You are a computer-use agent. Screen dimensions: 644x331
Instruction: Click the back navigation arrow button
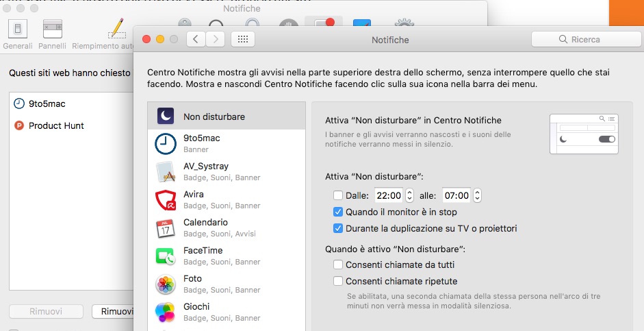click(196, 39)
